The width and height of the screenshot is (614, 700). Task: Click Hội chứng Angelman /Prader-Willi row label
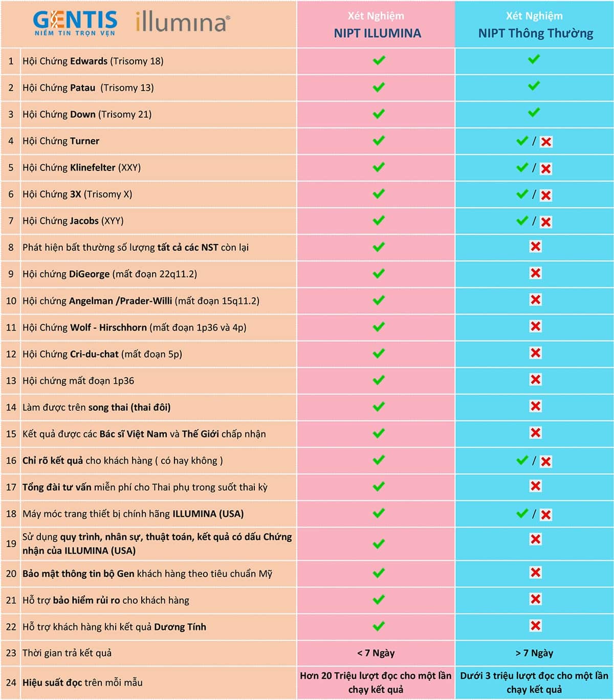(141, 301)
